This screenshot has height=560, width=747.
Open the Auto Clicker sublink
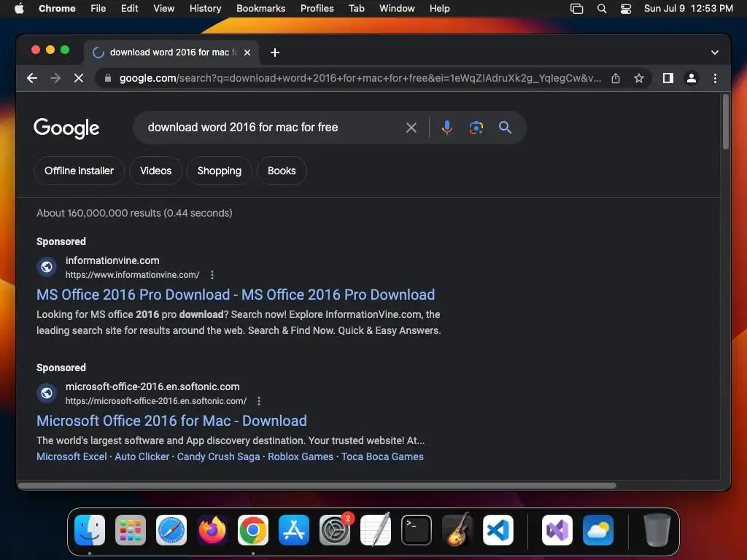(x=142, y=456)
